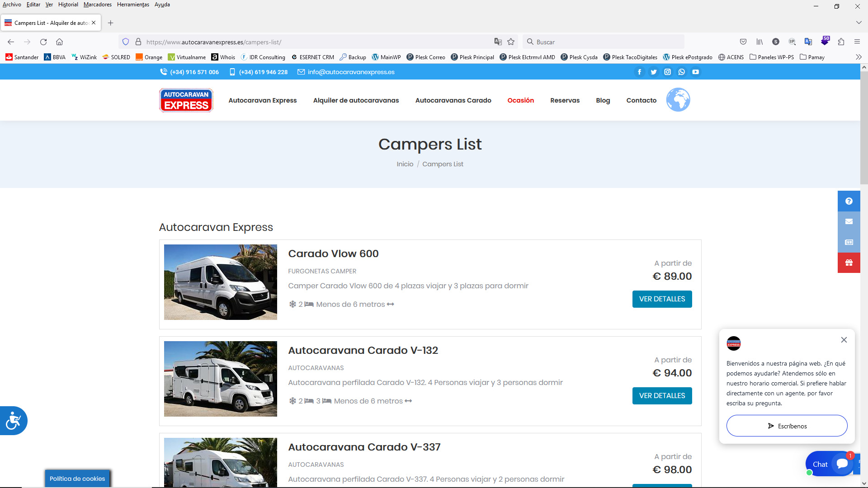Open the Archivo menu
This screenshot has height=488, width=868.
tap(12, 5)
